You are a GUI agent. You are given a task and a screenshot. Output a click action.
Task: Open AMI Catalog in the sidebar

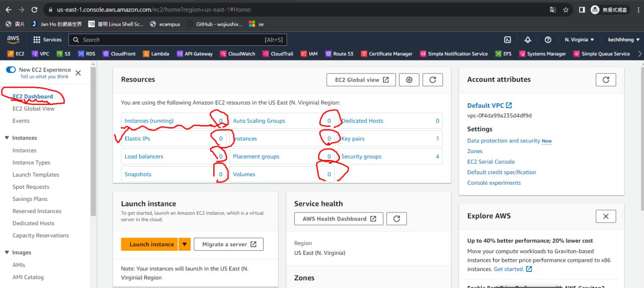click(28, 277)
